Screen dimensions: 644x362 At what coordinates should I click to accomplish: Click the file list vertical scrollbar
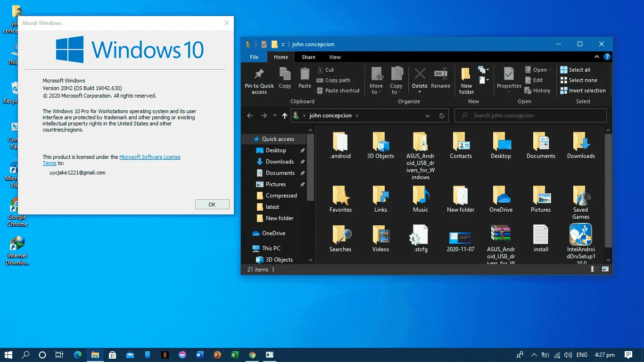608,190
